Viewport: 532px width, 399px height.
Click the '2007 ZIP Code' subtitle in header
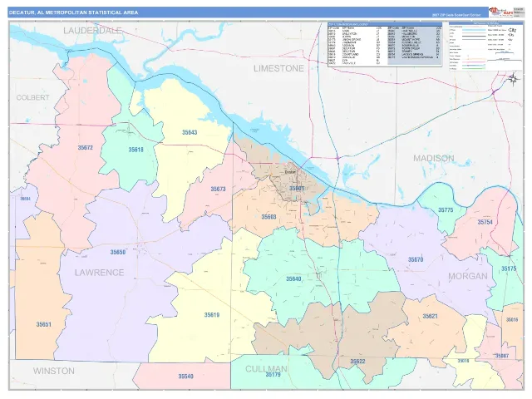456,15
